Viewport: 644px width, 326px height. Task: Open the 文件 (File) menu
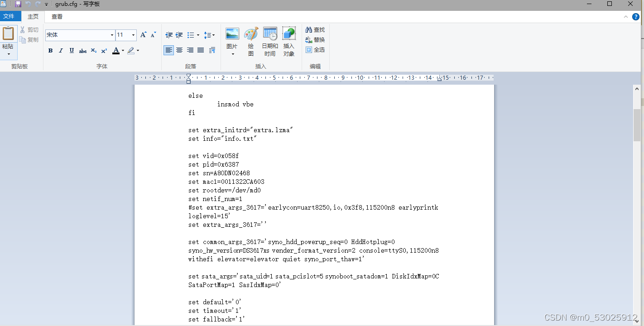[x=9, y=17]
